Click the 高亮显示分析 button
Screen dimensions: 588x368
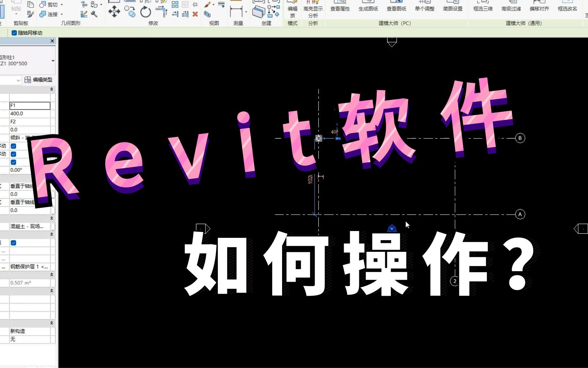[313, 9]
